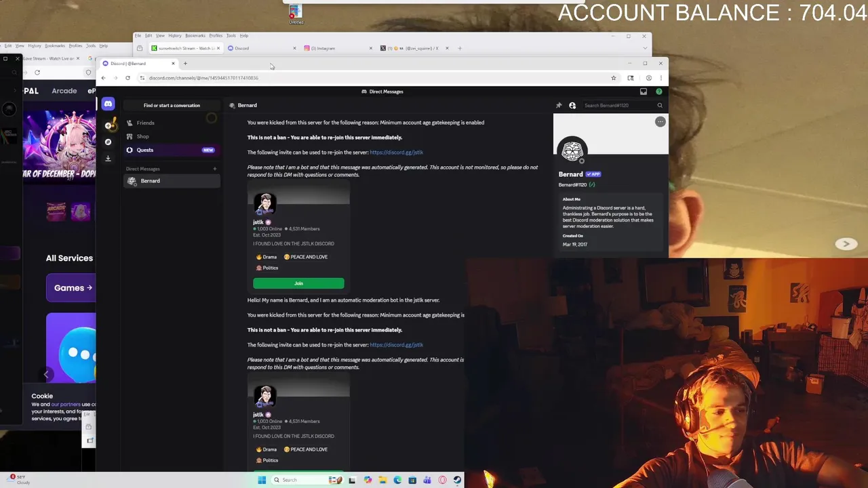Viewport: 868px width, 488px height.
Task: Open File Explorer from taskbar
Action: (x=382, y=480)
